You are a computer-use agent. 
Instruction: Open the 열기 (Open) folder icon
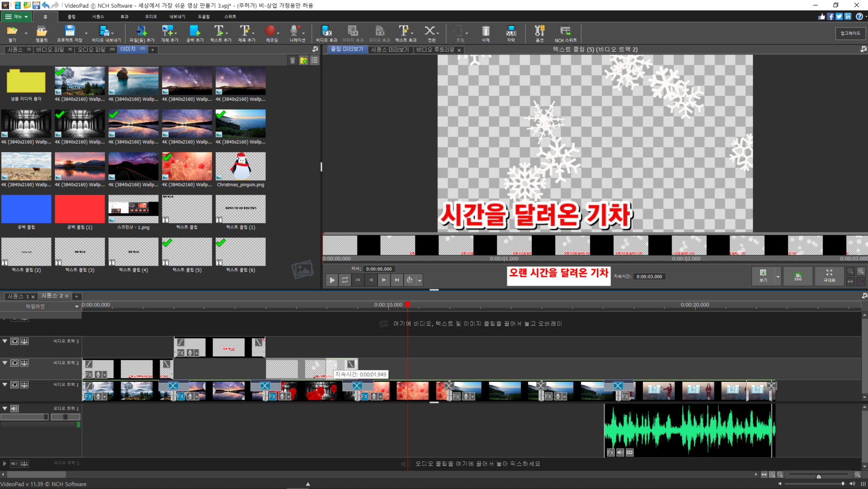click(12, 34)
